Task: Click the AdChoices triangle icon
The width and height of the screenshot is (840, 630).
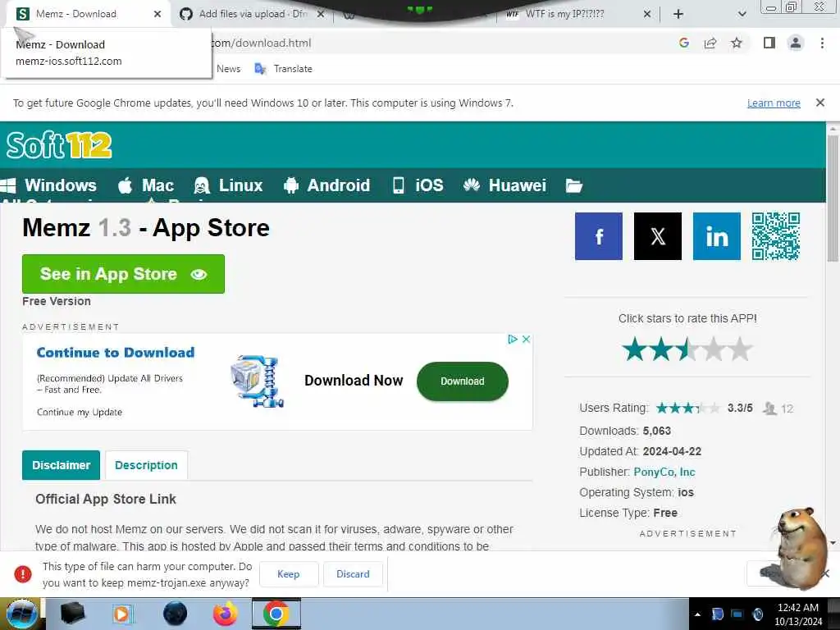Action: pyautogui.click(x=512, y=339)
